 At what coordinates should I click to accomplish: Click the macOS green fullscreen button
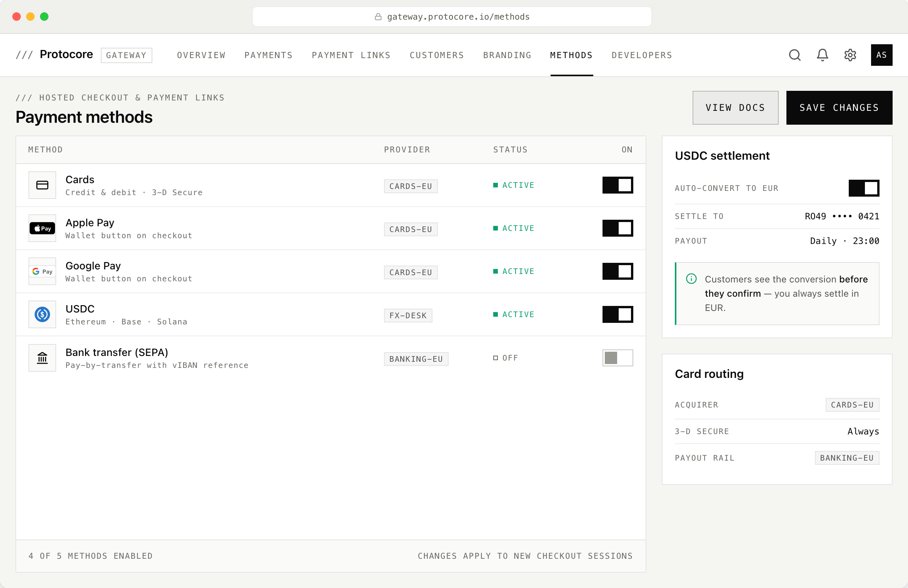(x=44, y=17)
